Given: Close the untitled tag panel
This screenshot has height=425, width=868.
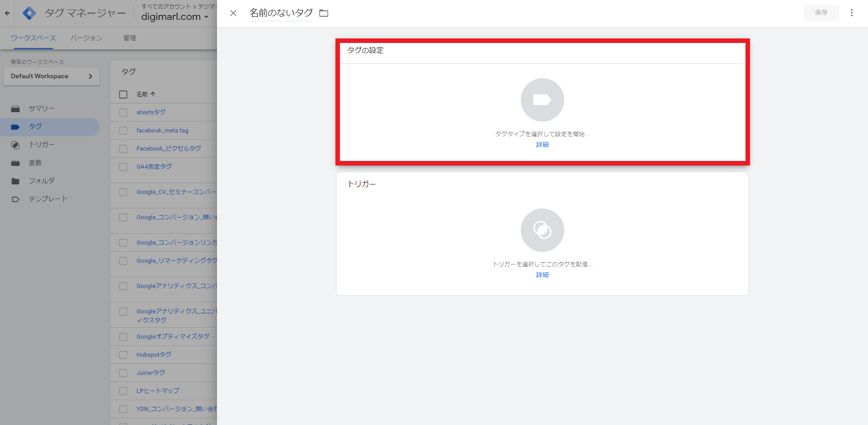Looking at the screenshot, I should coord(233,13).
